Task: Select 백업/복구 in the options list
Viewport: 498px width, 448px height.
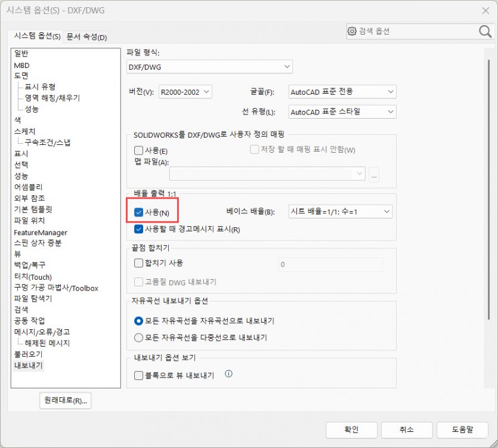Action: tap(30, 265)
